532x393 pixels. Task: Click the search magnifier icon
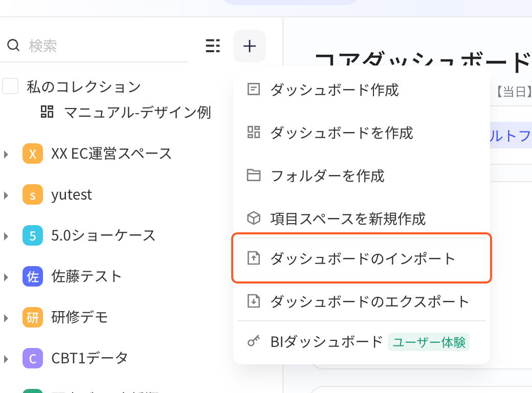point(13,45)
